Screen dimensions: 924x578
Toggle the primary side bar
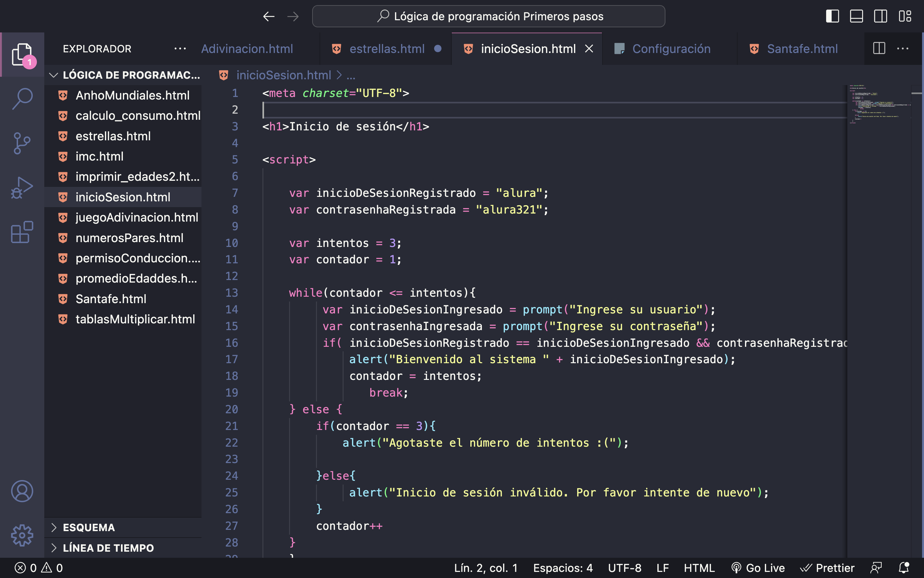[832, 16]
